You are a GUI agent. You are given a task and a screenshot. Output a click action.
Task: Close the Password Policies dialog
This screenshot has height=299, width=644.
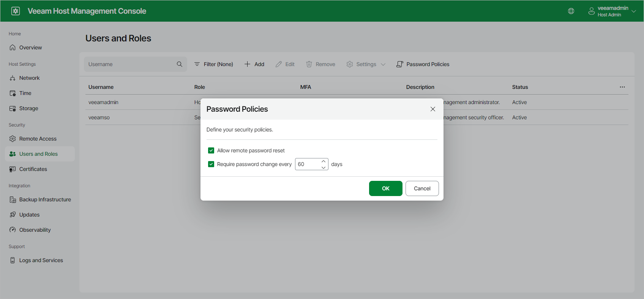(433, 109)
